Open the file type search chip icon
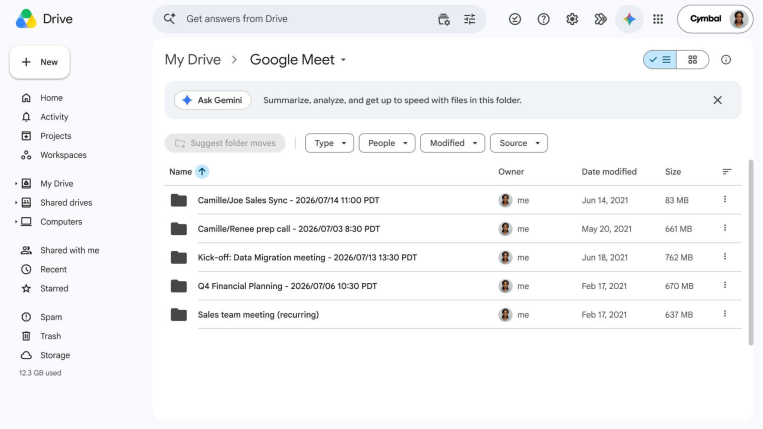763x429 pixels. (443, 19)
